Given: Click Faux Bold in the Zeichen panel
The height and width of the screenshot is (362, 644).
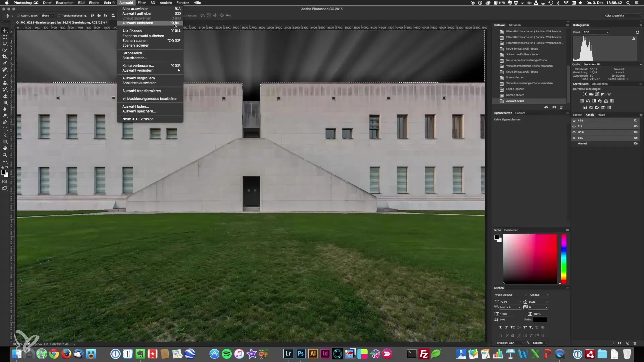Looking at the screenshot, I should [x=500, y=327].
